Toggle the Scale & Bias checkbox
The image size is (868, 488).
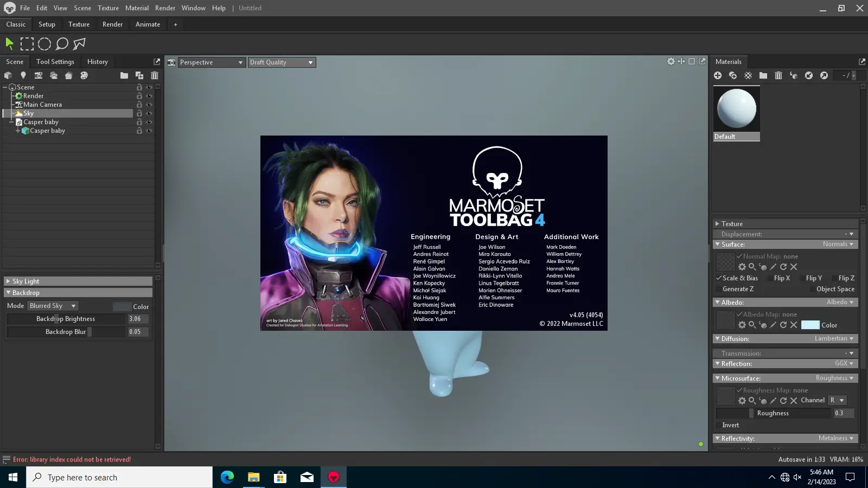point(719,278)
